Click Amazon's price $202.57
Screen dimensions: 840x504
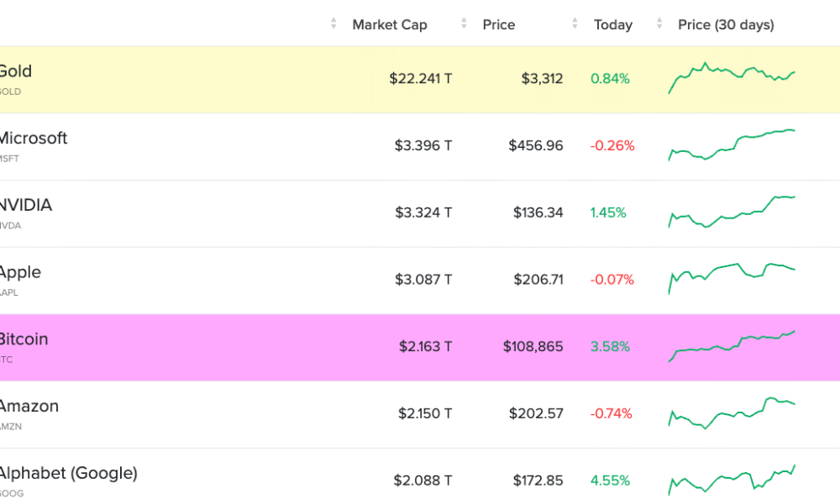point(536,413)
